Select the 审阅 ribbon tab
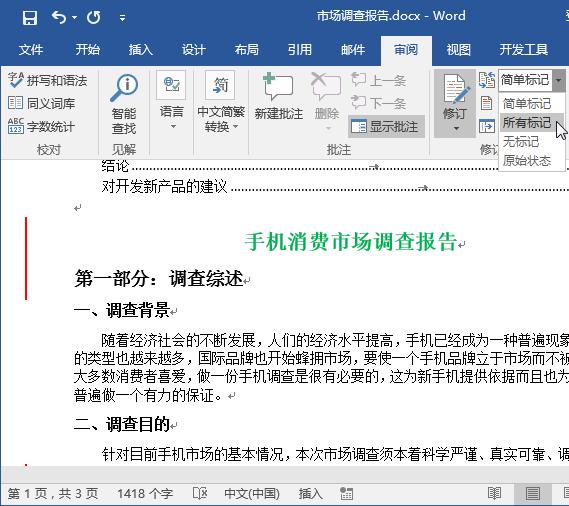This screenshot has width=569, height=506. [406, 50]
